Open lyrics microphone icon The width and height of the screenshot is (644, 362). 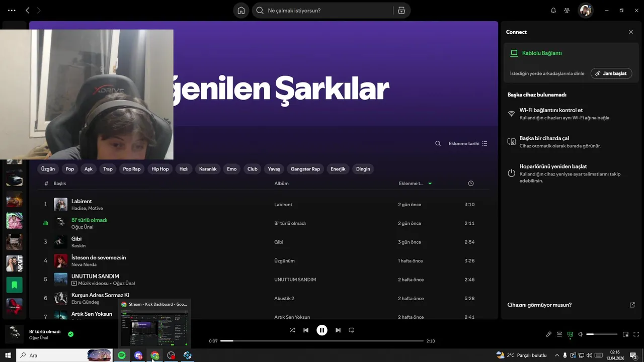click(549, 334)
